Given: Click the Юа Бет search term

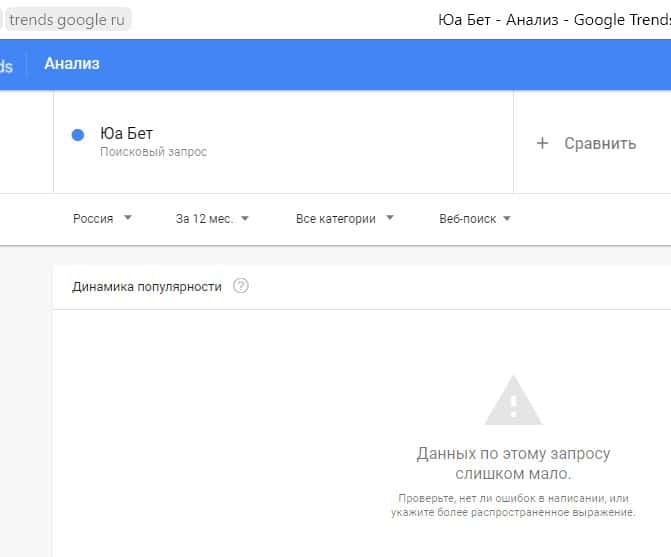Looking at the screenshot, I should (x=127, y=133).
